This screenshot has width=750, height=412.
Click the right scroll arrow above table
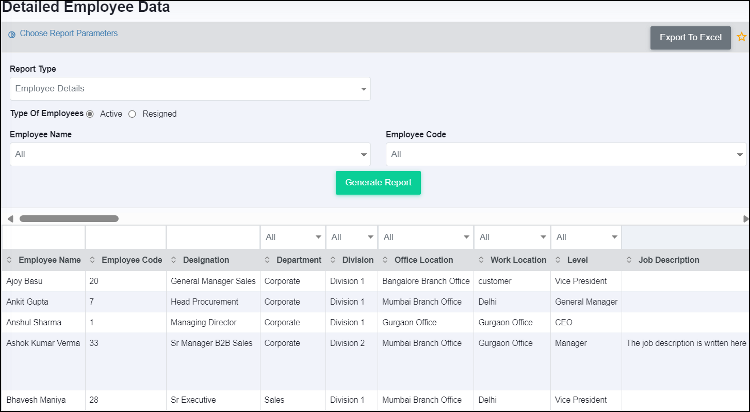tap(746, 219)
